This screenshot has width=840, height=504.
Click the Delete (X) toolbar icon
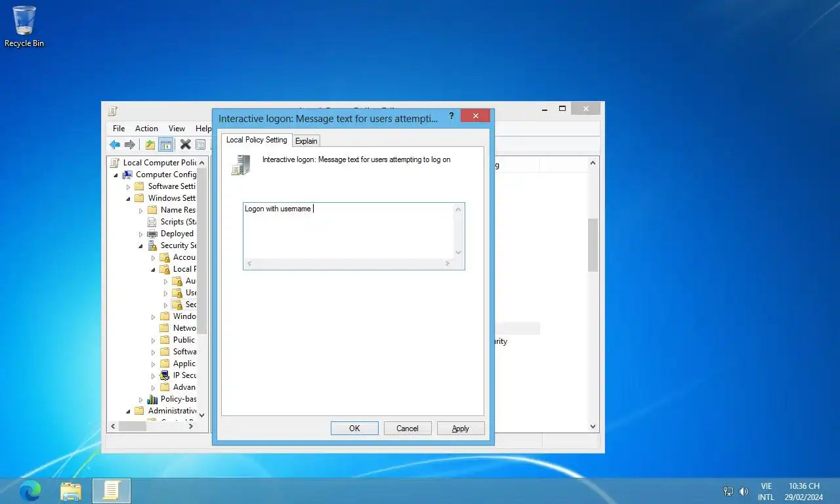[186, 144]
